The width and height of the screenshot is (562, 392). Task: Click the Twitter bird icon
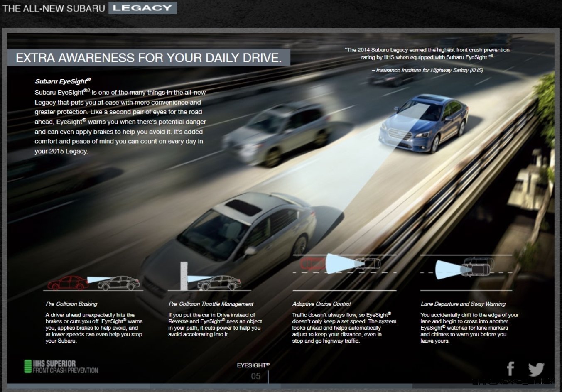coord(536,369)
